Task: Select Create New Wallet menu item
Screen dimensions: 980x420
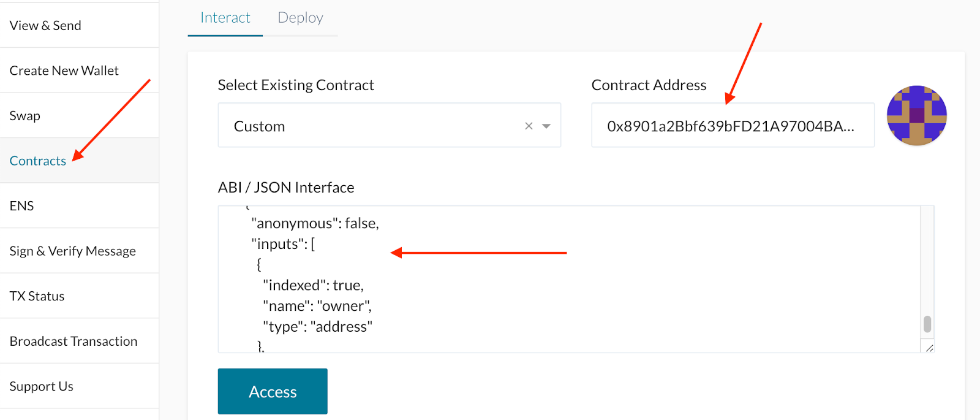Action: point(64,71)
